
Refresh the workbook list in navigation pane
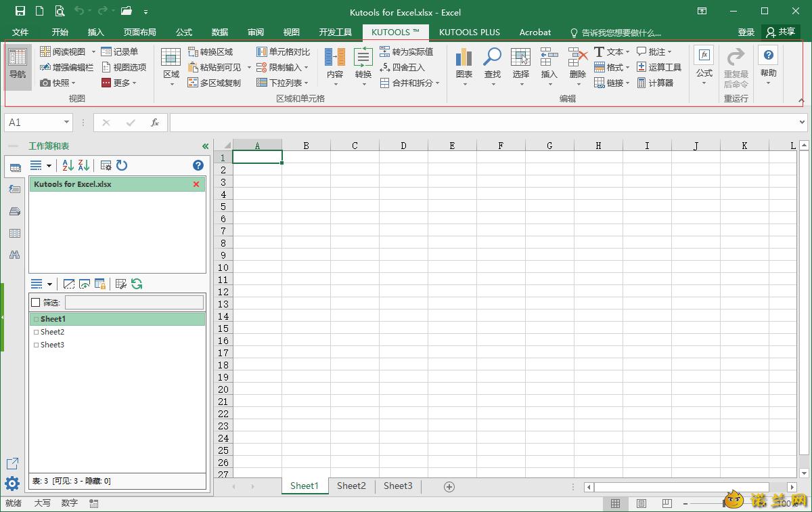122,165
